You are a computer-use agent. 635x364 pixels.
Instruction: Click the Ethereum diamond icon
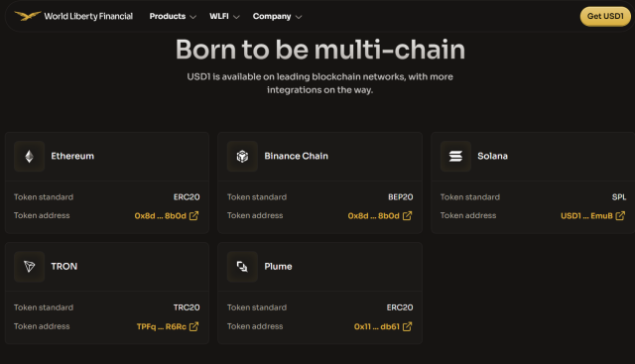[x=29, y=157]
